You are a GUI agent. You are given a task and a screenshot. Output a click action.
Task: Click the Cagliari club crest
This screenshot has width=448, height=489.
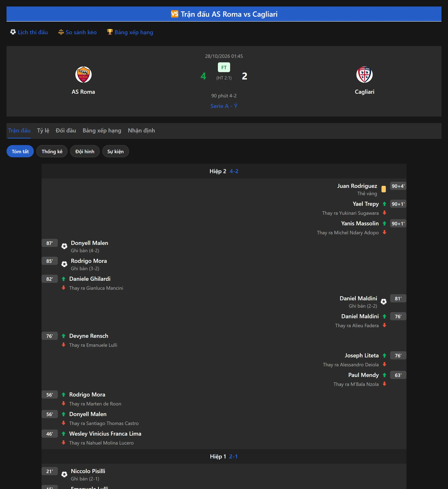[364, 74]
